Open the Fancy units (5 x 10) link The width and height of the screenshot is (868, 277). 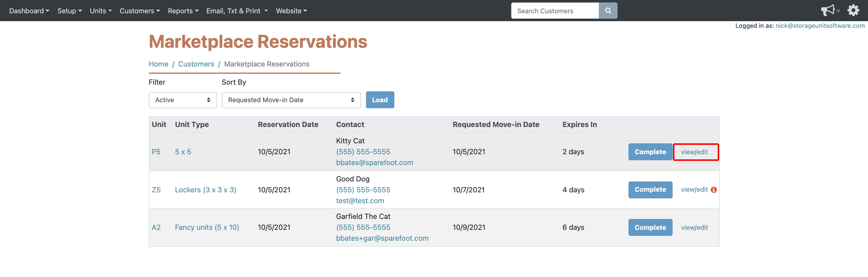point(207,227)
